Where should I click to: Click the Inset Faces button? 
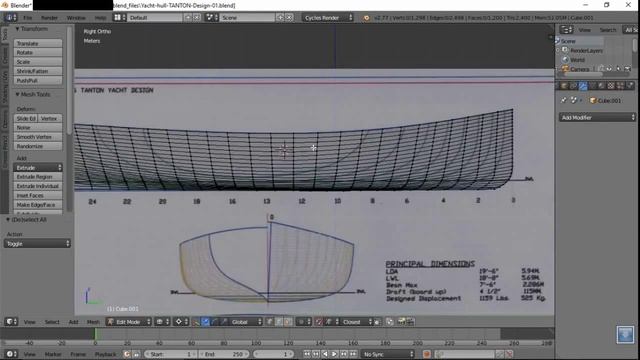[38, 196]
